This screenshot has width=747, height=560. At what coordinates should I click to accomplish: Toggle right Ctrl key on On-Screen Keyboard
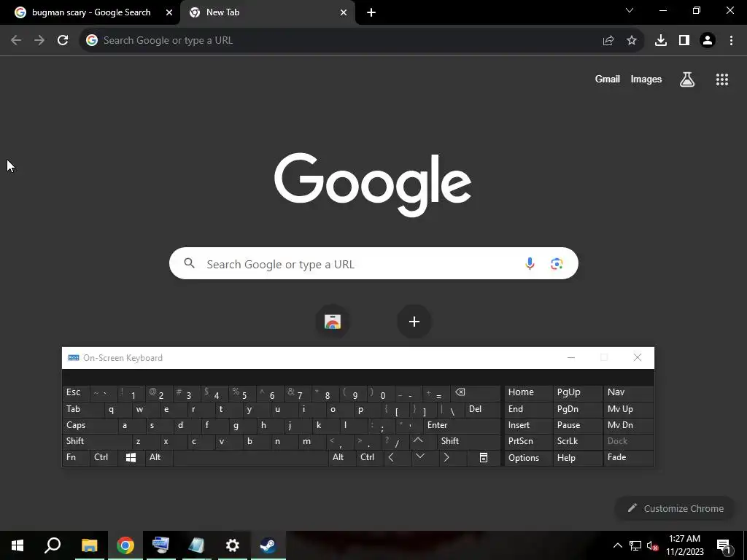point(370,457)
